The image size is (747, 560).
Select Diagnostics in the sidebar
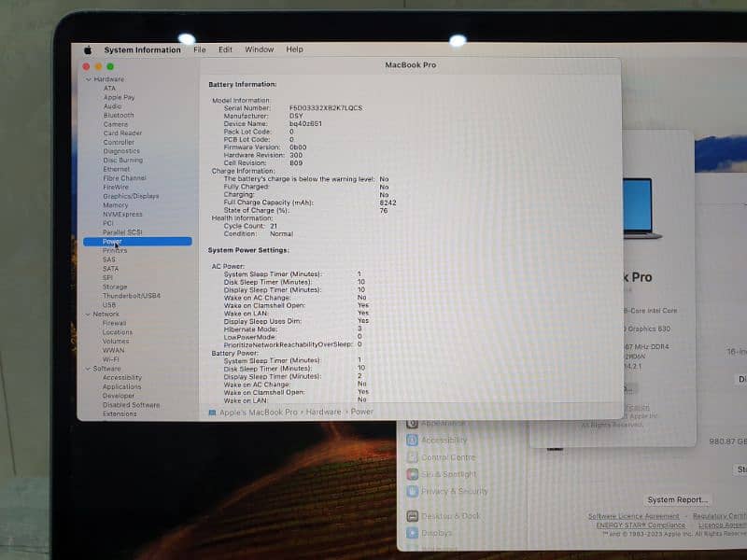[121, 151]
